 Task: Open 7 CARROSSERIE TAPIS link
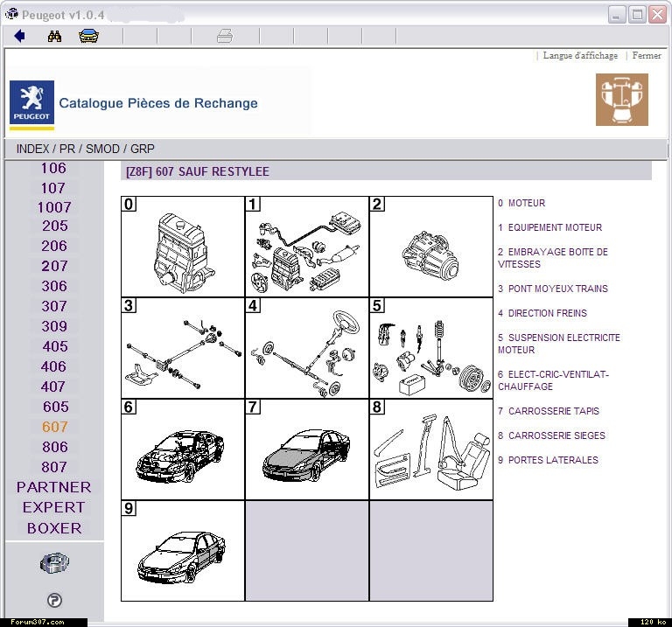coord(549,411)
